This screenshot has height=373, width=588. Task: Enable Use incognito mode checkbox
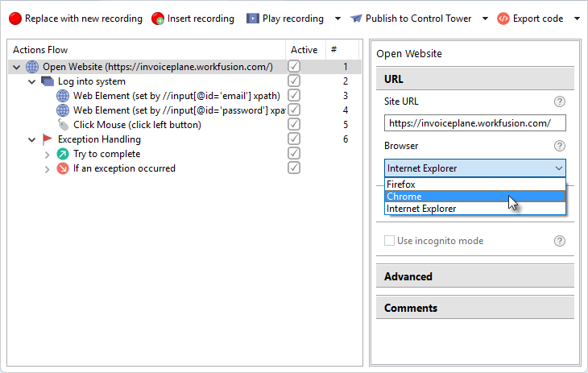[x=389, y=241]
